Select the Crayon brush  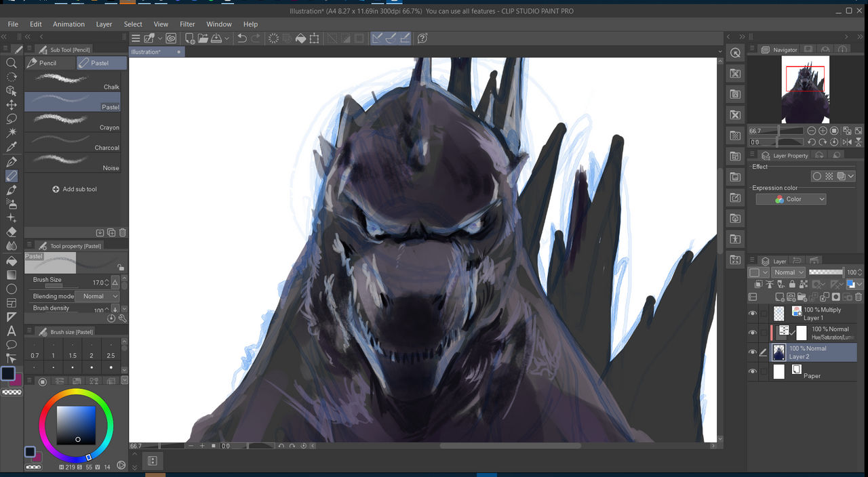coord(73,122)
